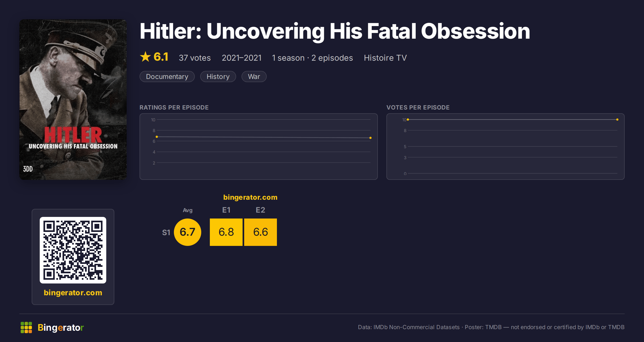
Task: Click the last point on ratings chart
Action: coord(371,138)
